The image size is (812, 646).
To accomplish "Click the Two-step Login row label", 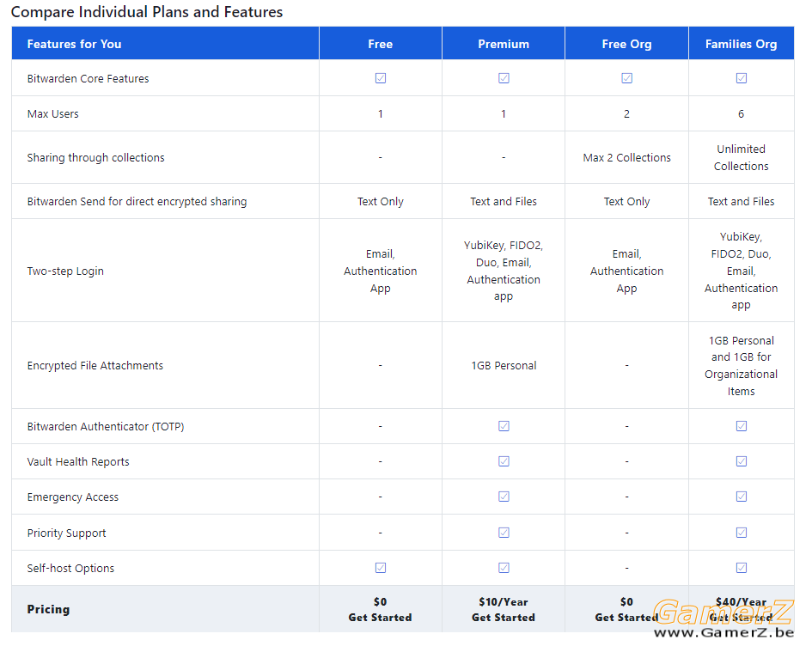I will click(x=65, y=271).
